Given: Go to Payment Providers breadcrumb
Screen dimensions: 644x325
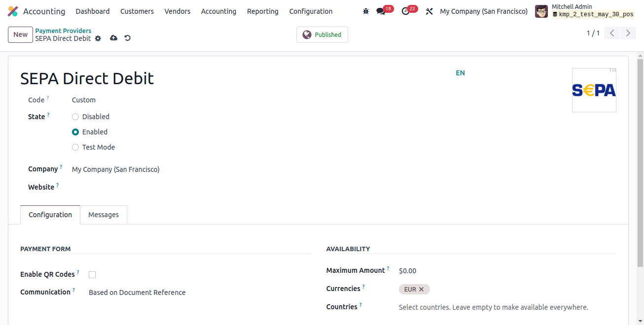Looking at the screenshot, I should pyautogui.click(x=63, y=31).
